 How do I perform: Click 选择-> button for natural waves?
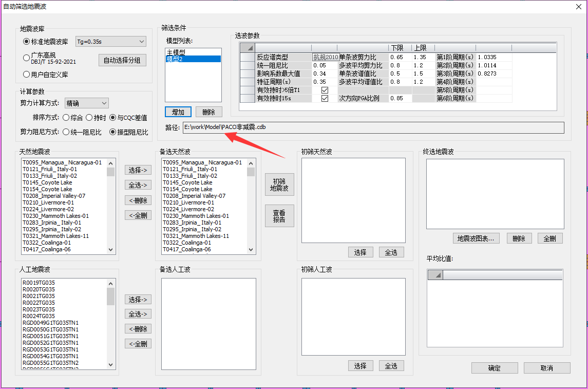138,170
